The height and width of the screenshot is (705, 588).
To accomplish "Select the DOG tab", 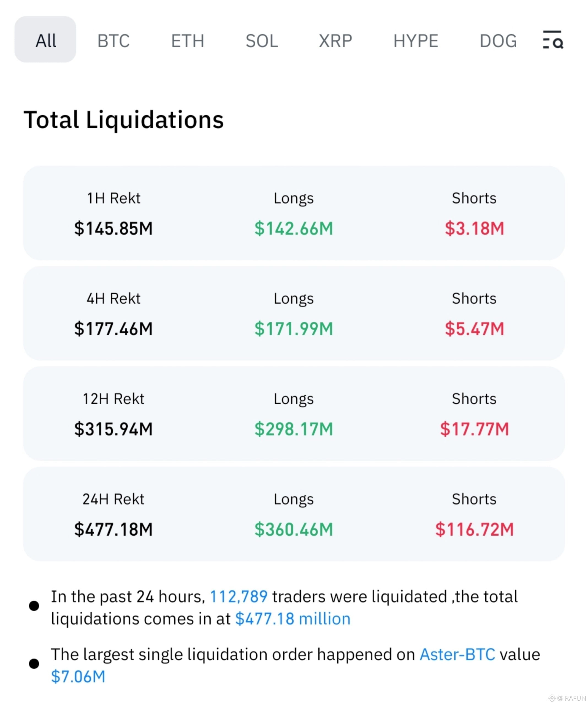I will click(x=498, y=41).
